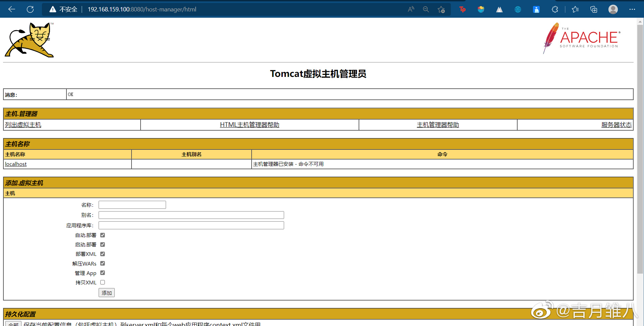Focus the 别名 input field

[191, 215]
